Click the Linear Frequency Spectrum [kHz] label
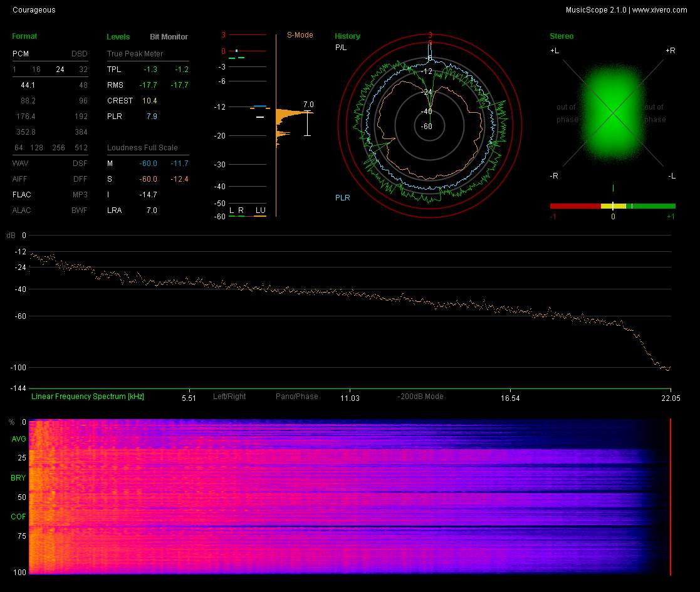The height and width of the screenshot is (592, 700). click(87, 397)
